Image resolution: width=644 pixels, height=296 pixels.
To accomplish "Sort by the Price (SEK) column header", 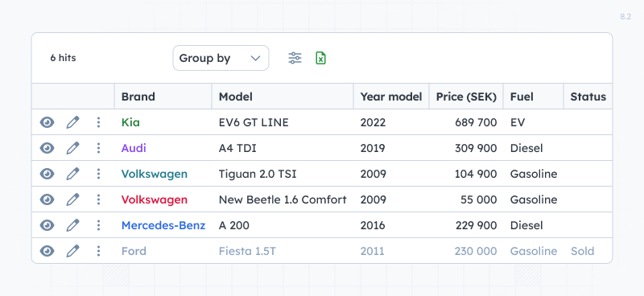I will click(x=466, y=97).
